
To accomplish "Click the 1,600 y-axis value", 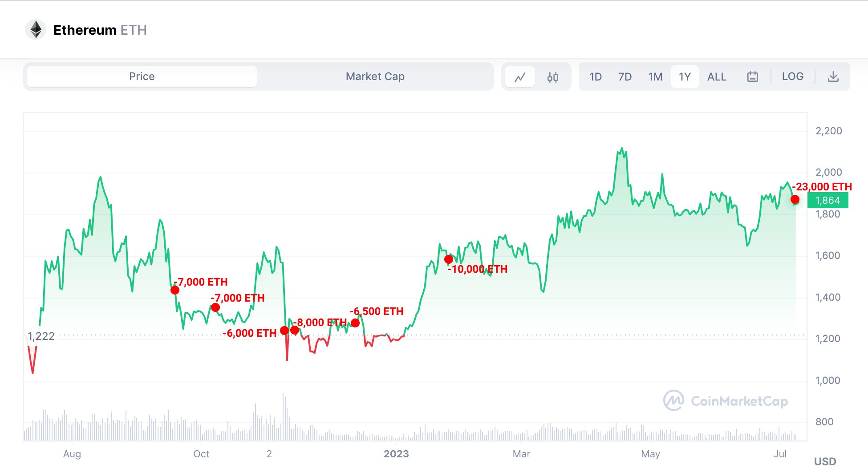I will [827, 255].
